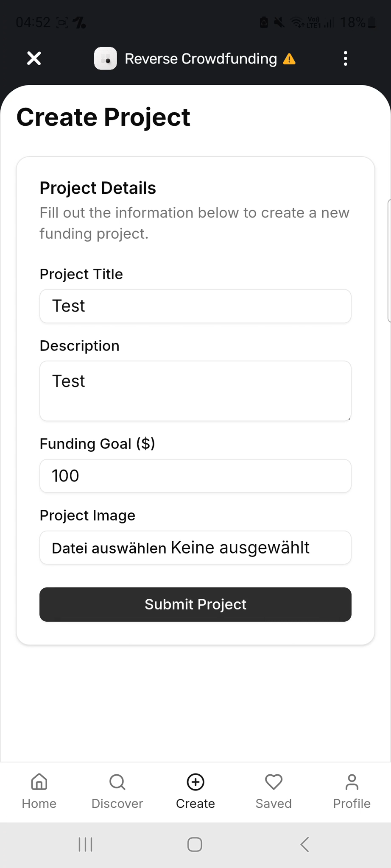Go to the Home tab
Viewport: 391px width, 868px height.
point(39,792)
